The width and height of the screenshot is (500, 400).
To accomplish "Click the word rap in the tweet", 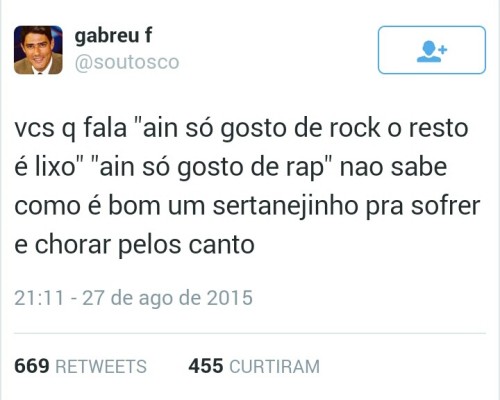I will [305, 169].
